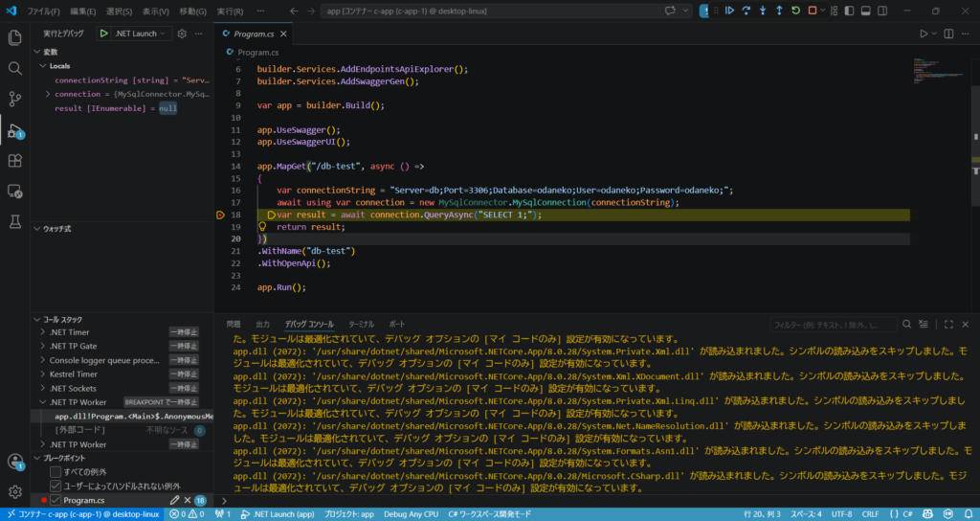Close the bottom panel with X
This screenshot has height=521, width=980.
[x=965, y=324]
